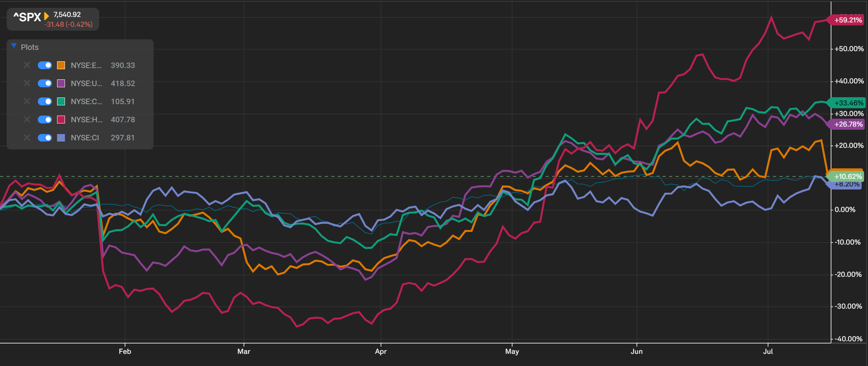Open the green color swatch for NYSE:C...
Viewport: 868px width, 366px height.
point(61,101)
